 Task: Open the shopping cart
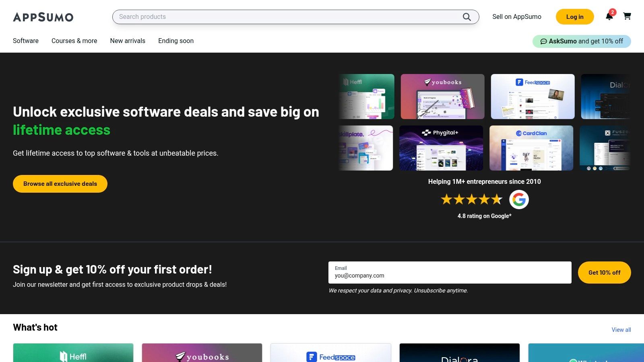click(x=627, y=17)
